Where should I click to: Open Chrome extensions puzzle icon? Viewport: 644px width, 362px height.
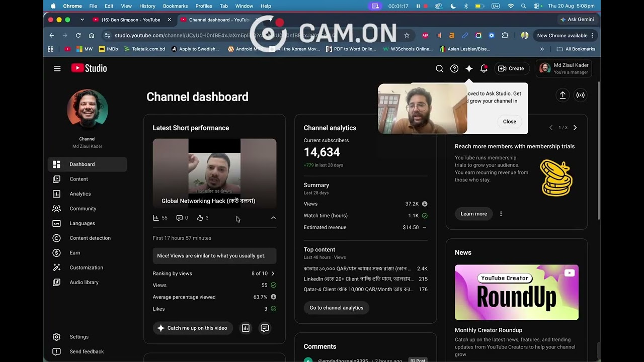pos(505,35)
